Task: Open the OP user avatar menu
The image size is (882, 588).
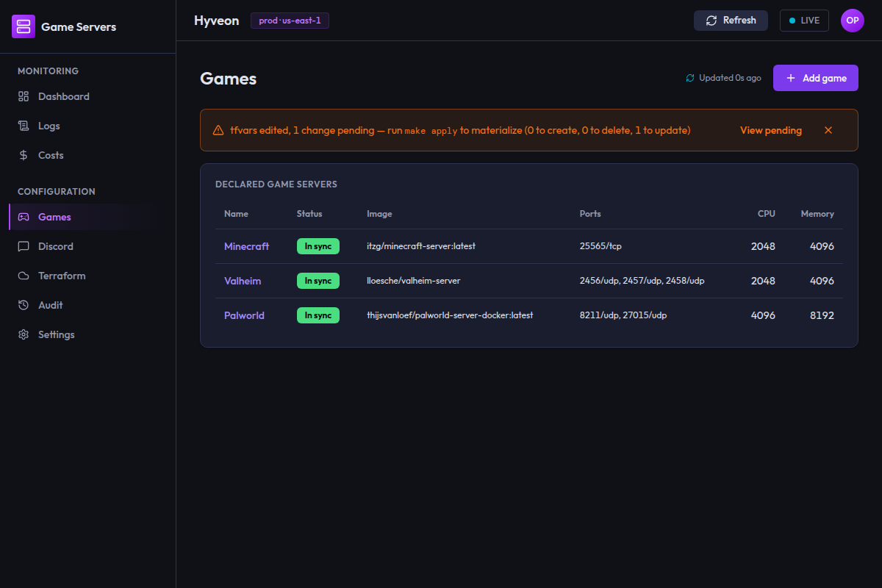Action: pyautogui.click(x=853, y=21)
